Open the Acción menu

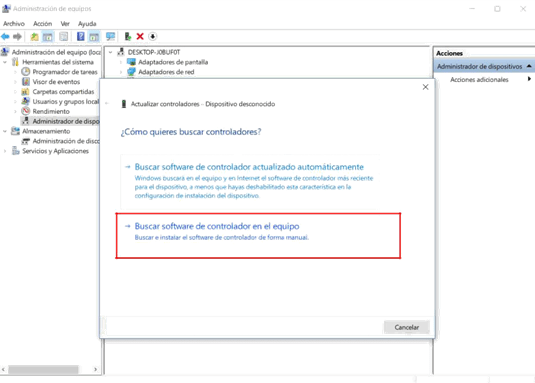(43, 24)
